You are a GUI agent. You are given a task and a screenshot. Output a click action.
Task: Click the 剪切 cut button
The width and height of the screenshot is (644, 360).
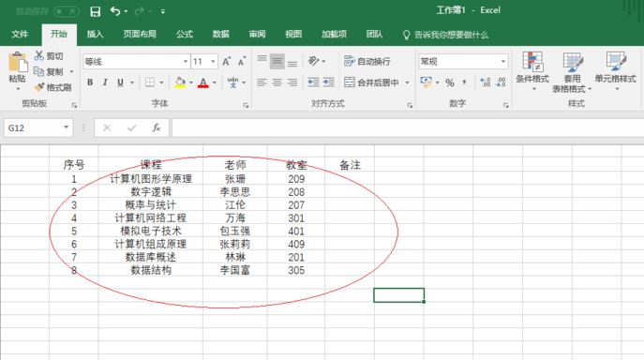[x=50, y=56]
